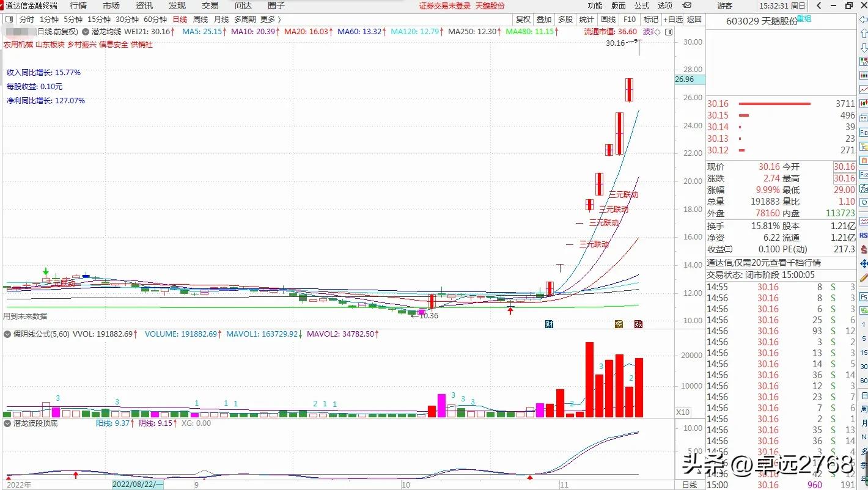Click the small panel icon right of 波段

click(x=669, y=32)
